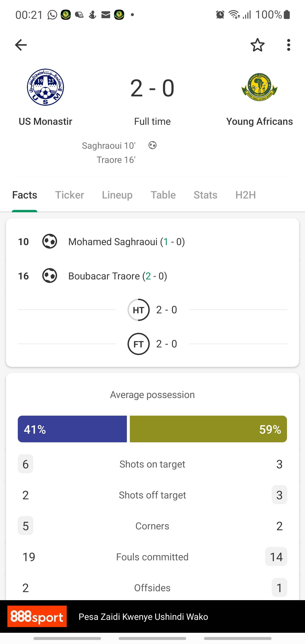This screenshot has height=644, width=305.
Task: Tap the FT full-time circle marker
Action: (x=139, y=344)
